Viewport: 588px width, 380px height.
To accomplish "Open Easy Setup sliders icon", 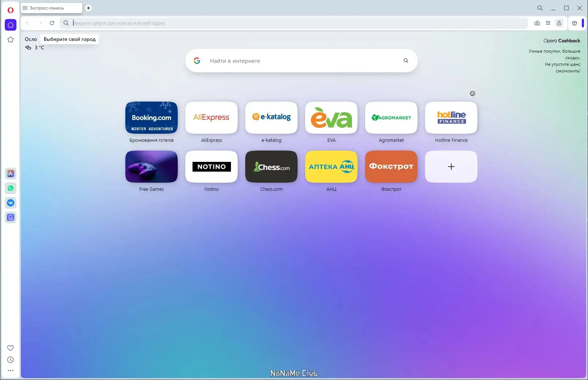I will point(548,23).
